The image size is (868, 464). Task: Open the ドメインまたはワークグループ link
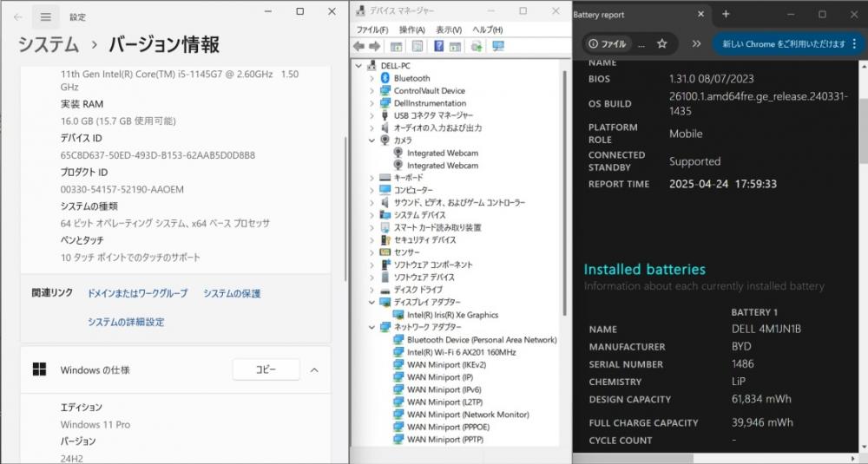point(137,293)
